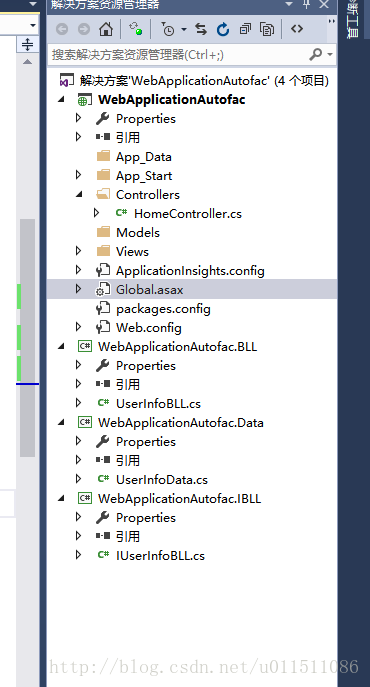Click the Collapse All icon
The height and width of the screenshot is (687, 370).
coord(245,29)
